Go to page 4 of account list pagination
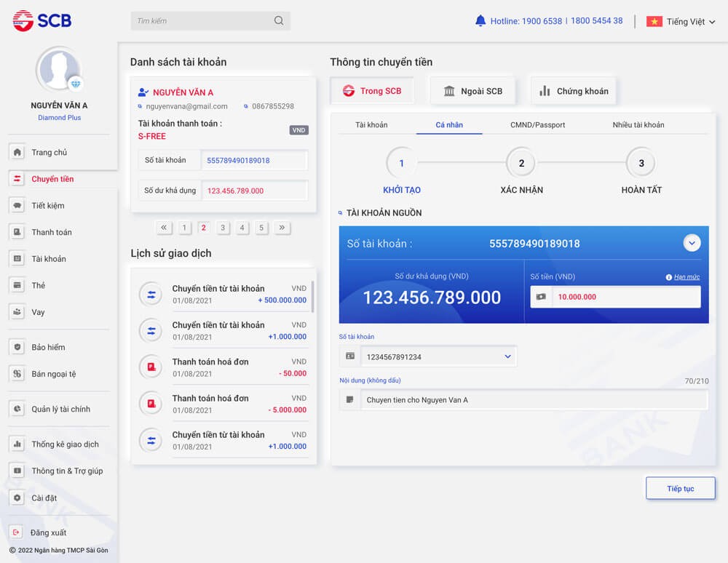Viewport: 728px width, 563px height. [x=242, y=227]
